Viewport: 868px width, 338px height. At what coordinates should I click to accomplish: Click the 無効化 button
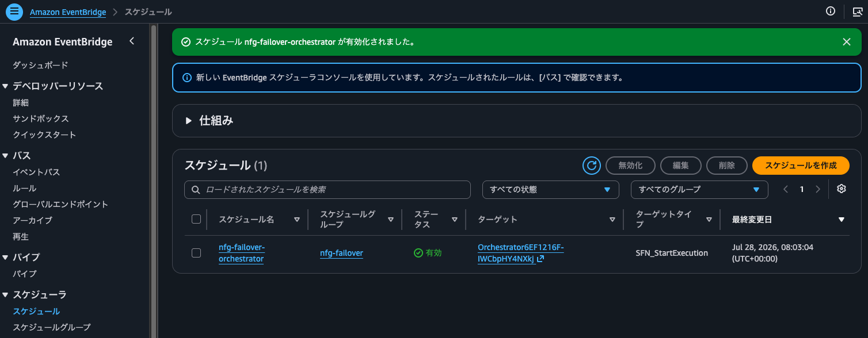630,166
